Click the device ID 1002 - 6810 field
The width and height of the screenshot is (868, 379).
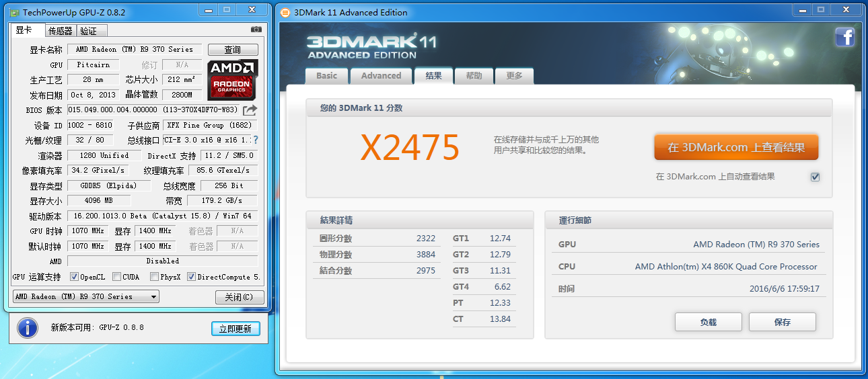click(x=90, y=126)
